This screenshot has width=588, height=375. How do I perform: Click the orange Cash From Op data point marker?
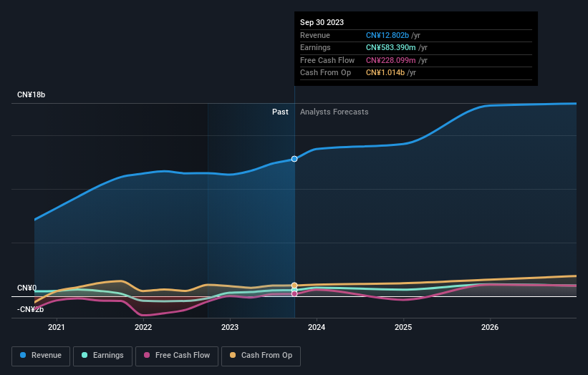[x=294, y=286]
